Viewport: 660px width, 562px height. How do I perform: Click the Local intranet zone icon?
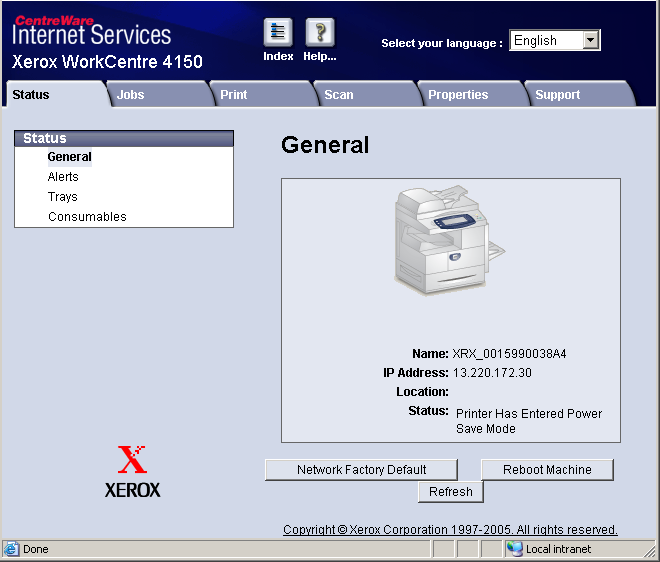click(514, 549)
